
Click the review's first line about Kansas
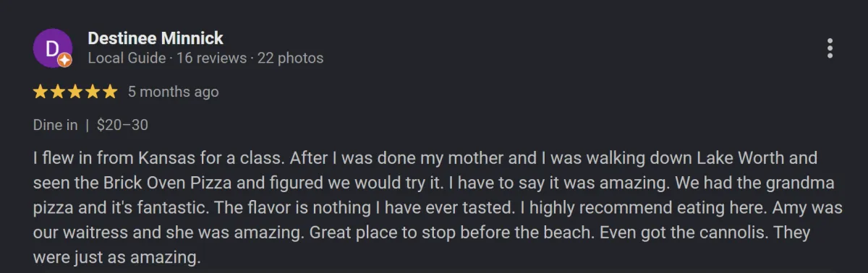(425, 157)
